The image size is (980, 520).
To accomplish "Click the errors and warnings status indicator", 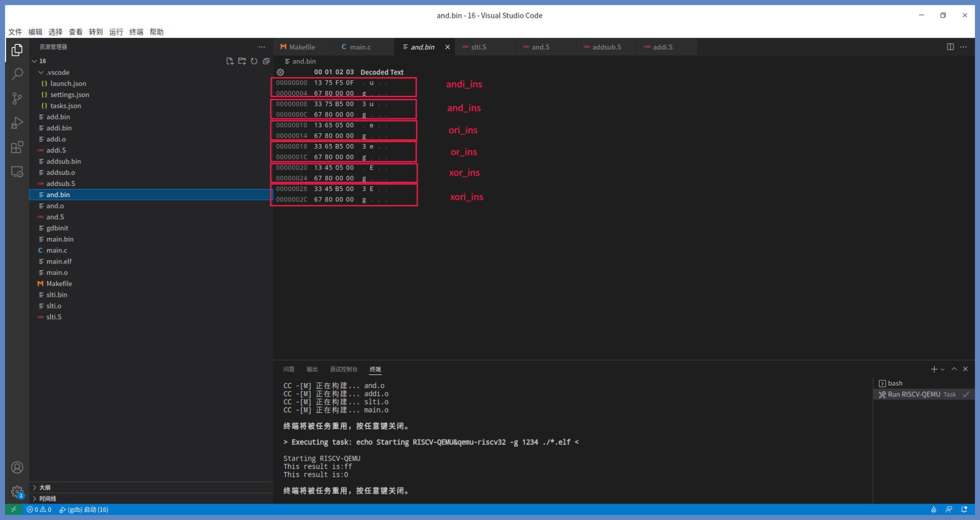I will 39,509.
